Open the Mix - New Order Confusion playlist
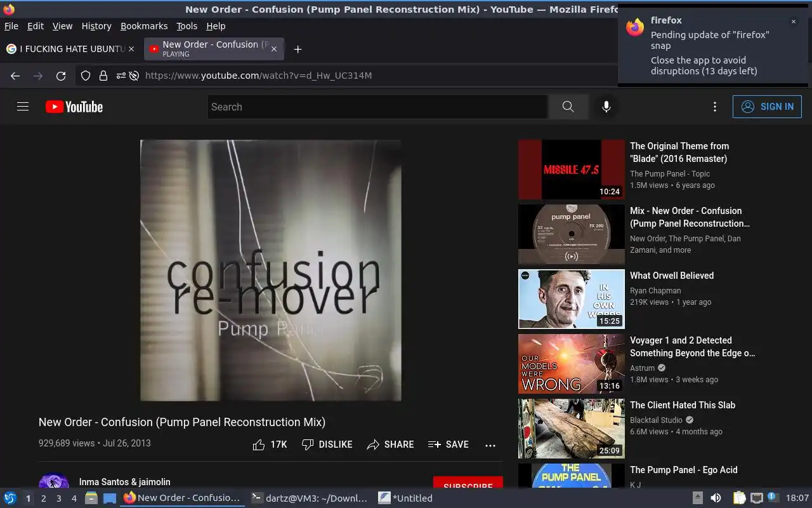The image size is (812, 508). 690,217
